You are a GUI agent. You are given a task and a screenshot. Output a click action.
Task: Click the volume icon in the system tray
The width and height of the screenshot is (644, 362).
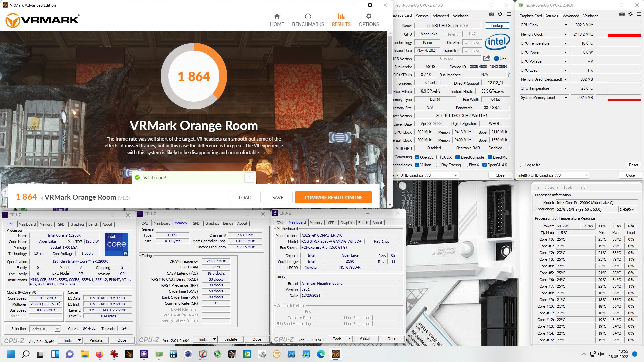(x=601, y=354)
